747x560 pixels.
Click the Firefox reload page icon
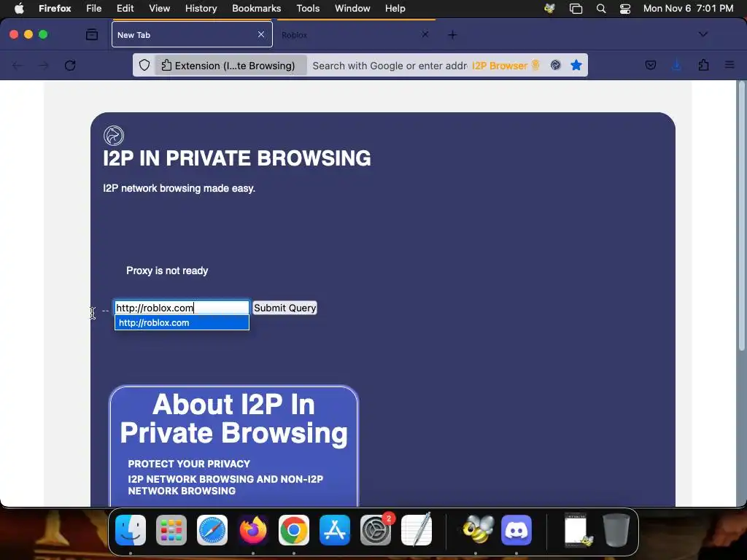[x=70, y=65]
